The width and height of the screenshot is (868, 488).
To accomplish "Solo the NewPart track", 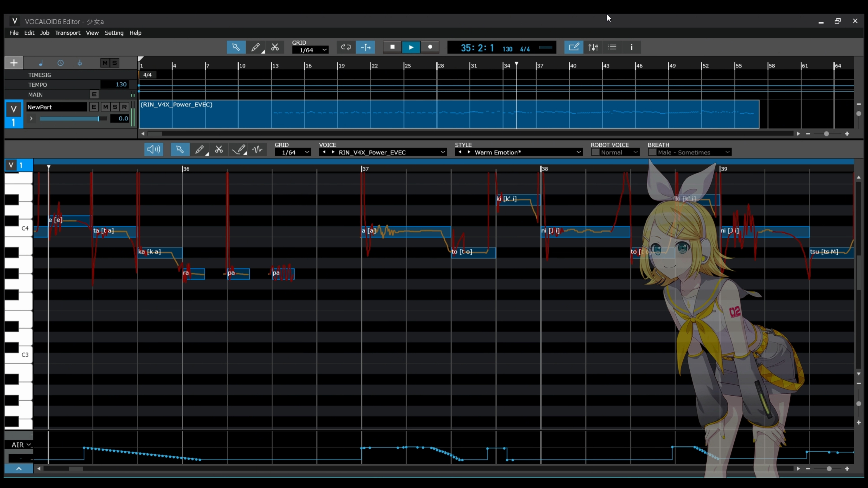I will [x=115, y=107].
